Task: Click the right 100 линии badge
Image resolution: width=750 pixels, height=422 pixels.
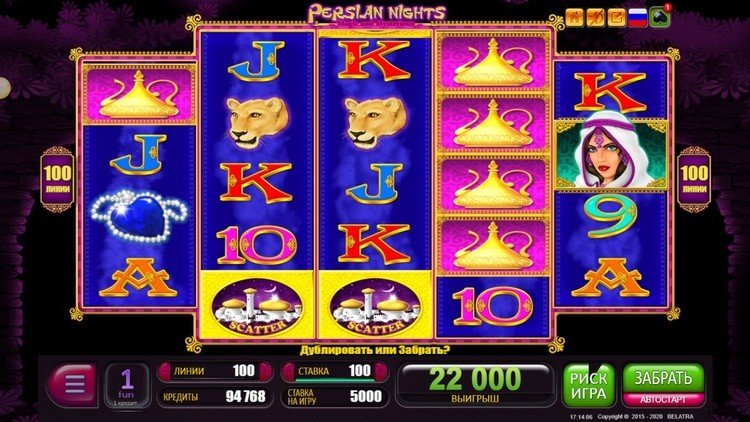Action: (694, 179)
